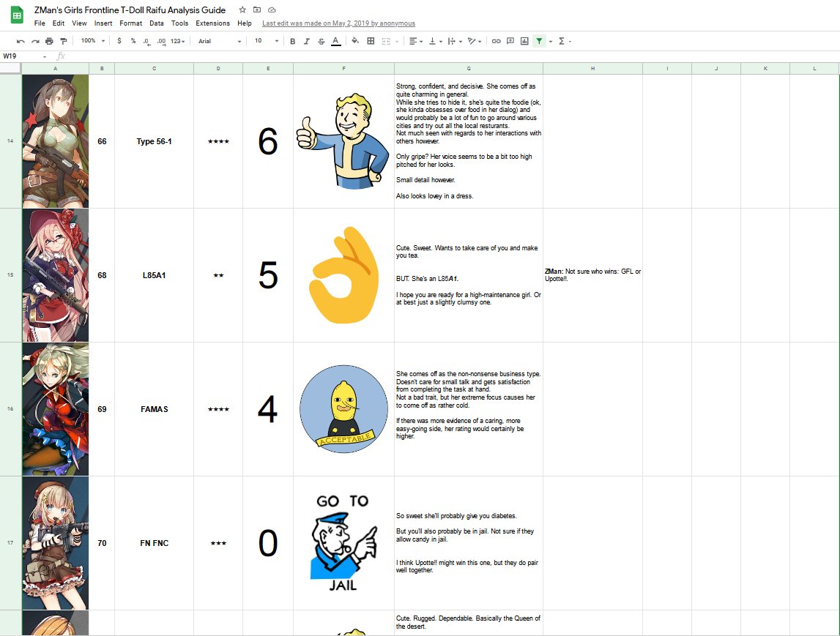Increase decimal places
840x636 pixels.
pos(160,41)
